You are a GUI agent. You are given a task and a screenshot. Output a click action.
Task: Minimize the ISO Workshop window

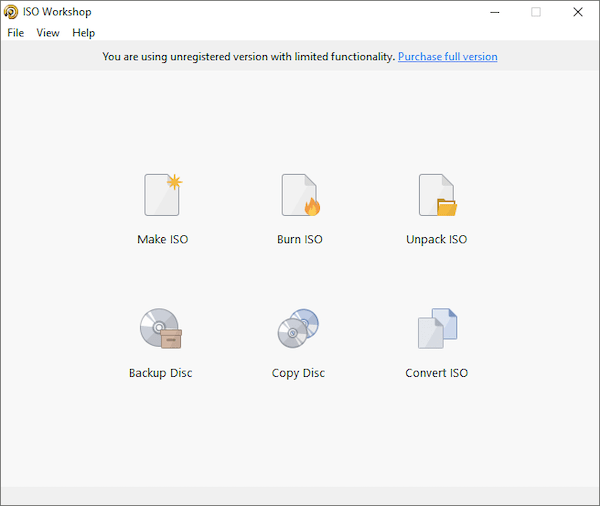[x=494, y=12]
